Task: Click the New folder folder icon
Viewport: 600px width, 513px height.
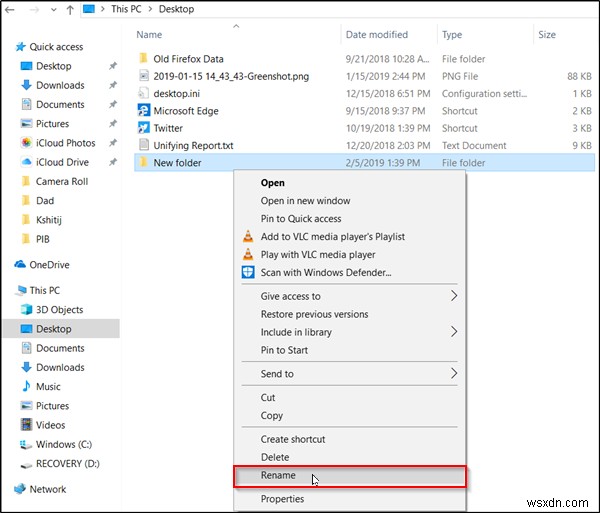Action: tap(143, 162)
